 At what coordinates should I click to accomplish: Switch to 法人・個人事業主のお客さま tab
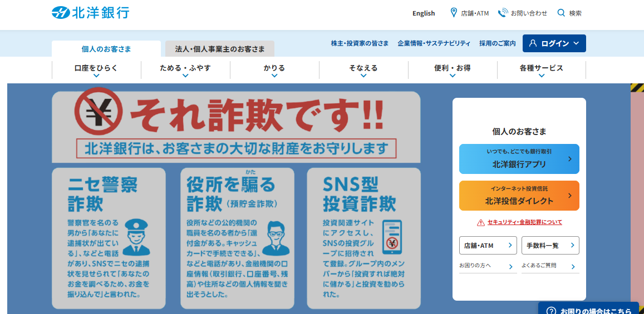coord(220,49)
